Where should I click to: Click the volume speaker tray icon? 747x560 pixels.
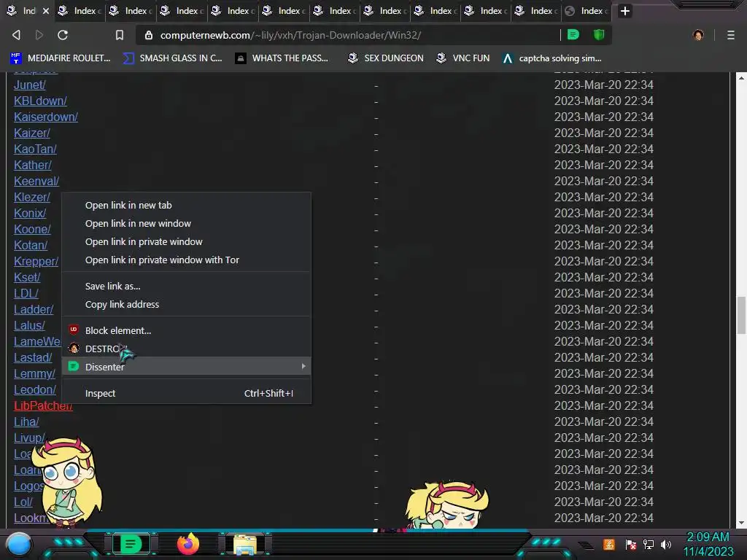click(x=666, y=544)
